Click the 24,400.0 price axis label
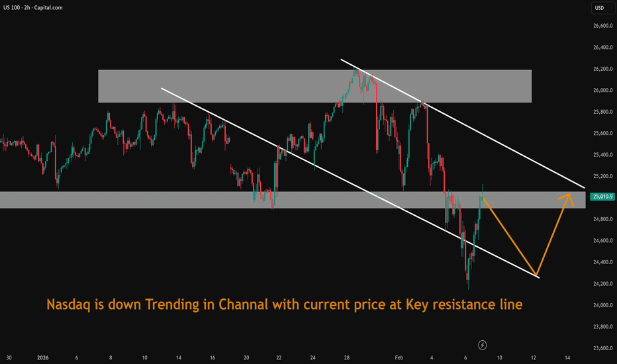 coord(600,262)
